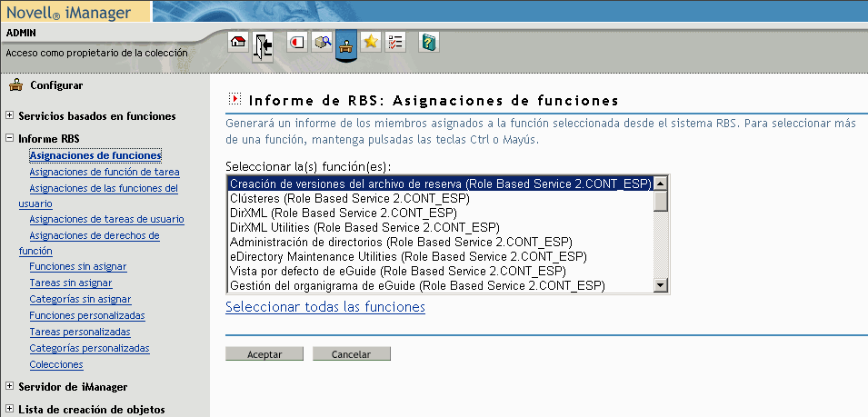
Task: Select DirXML Utilities role in list
Action: pos(440,227)
